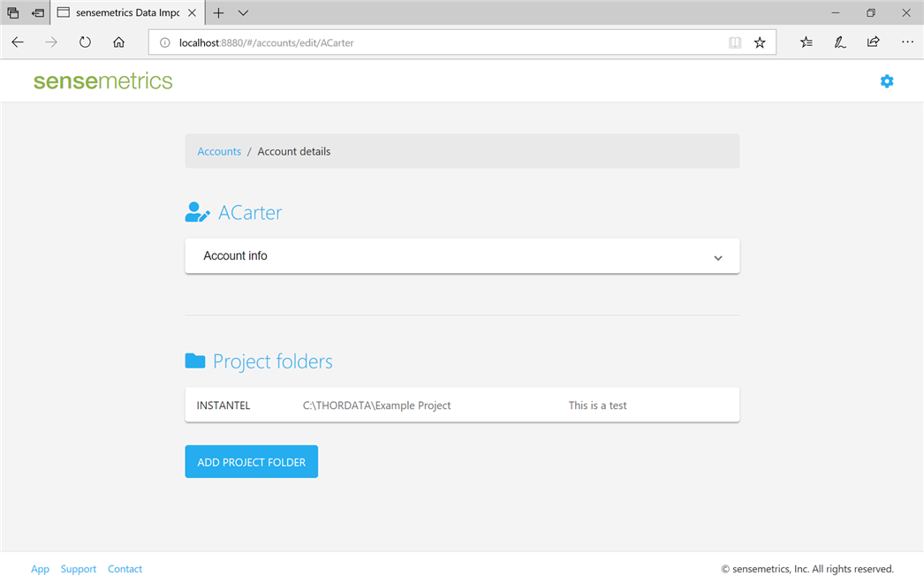924x584 pixels.
Task: Open a new browser tab
Action: [218, 13]
